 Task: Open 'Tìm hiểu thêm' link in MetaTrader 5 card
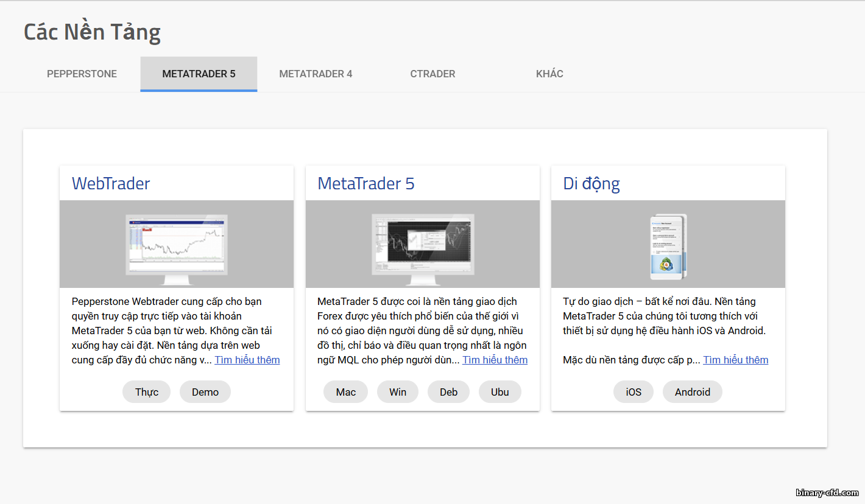495,360
